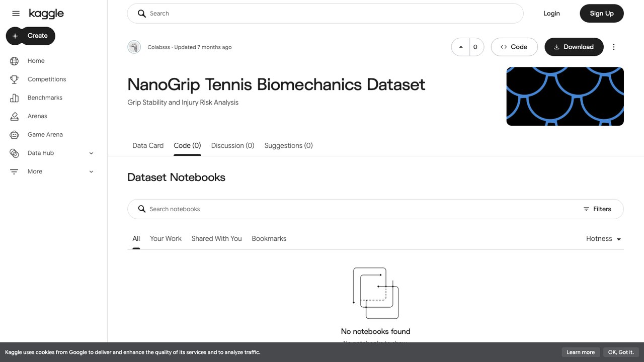Focus the top Search field
Viewport: 644px width, 362px height.
pyautogui.click(x=325, y=14)
